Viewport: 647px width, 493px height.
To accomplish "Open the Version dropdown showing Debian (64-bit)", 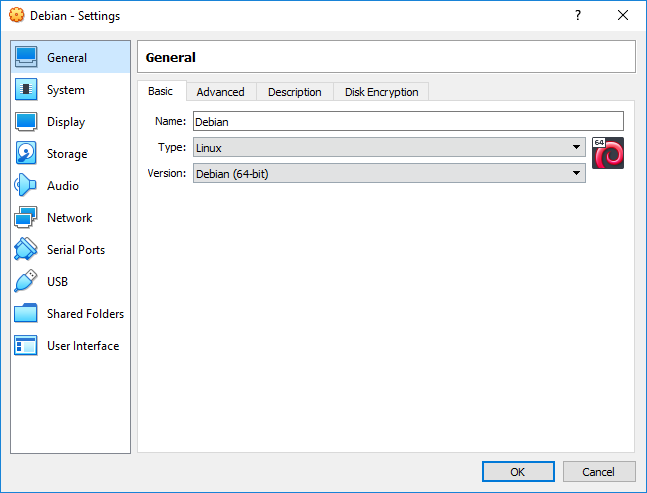I will point(389,173).
